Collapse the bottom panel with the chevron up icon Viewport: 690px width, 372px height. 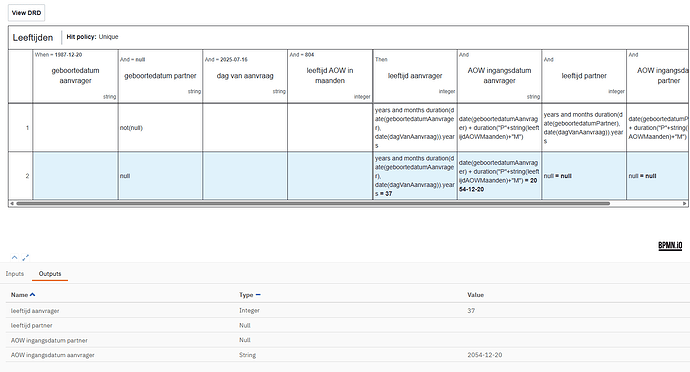click(x=15, y=258)
